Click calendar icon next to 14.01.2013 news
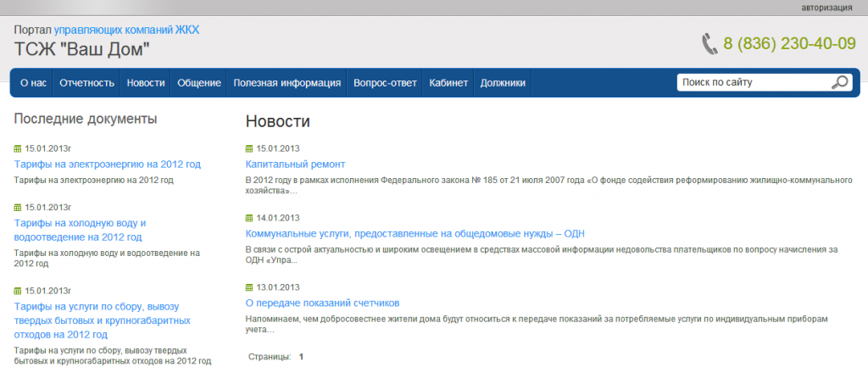 pyautogui.click(x=249, y=218)
